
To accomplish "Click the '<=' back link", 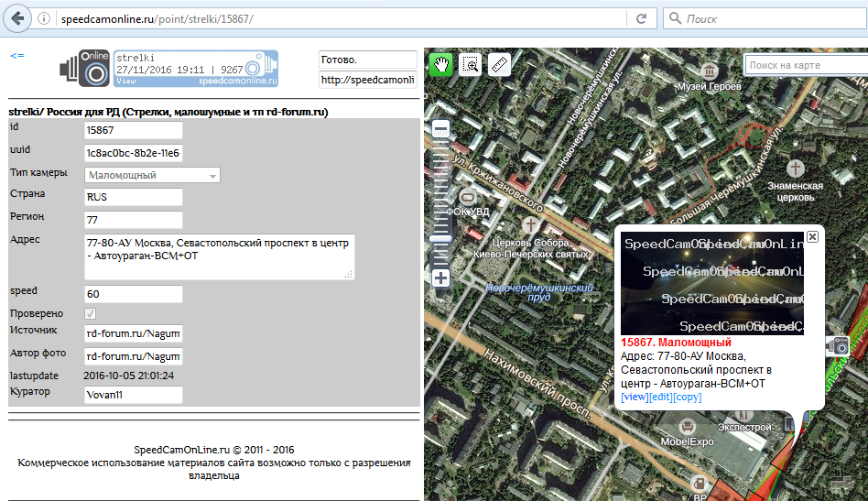I will [x=16, y=56].
